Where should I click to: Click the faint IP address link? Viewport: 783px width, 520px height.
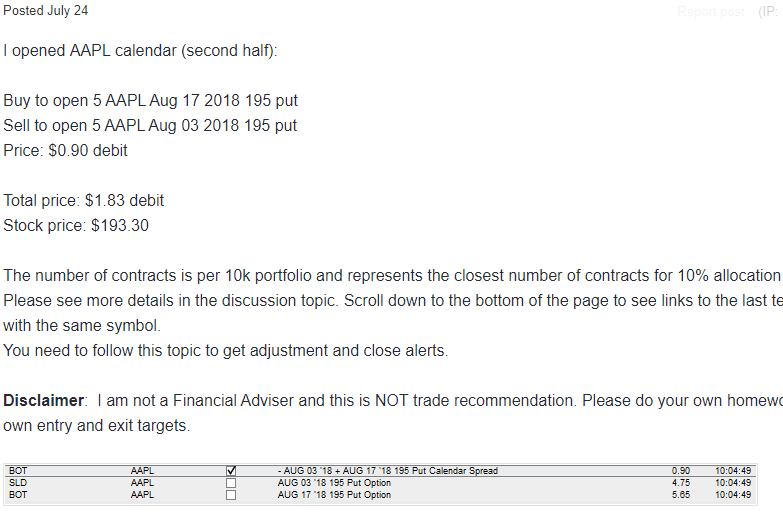click(x=770, y=11)
